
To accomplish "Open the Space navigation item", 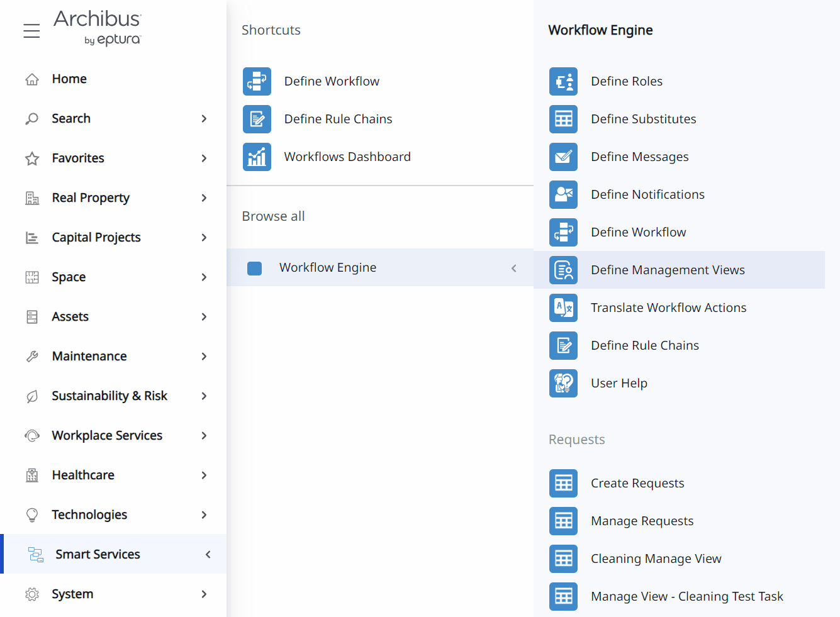I will pyautogui.click(x=69, y=277).
